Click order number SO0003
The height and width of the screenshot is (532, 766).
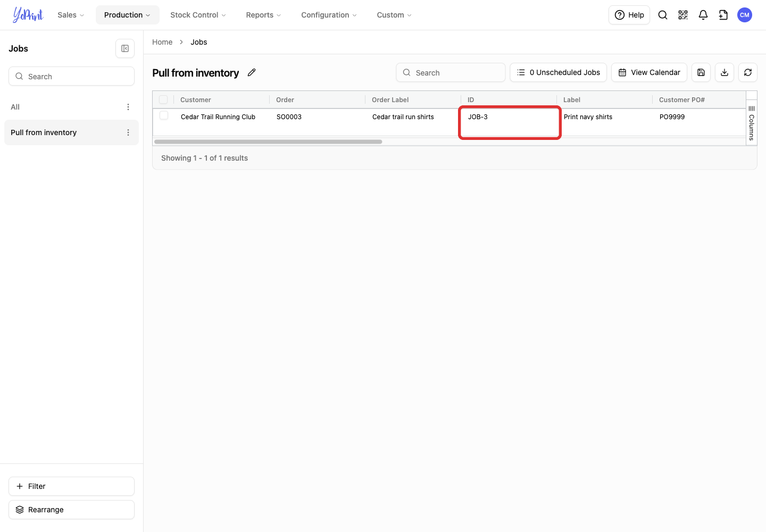pos(289,117)
